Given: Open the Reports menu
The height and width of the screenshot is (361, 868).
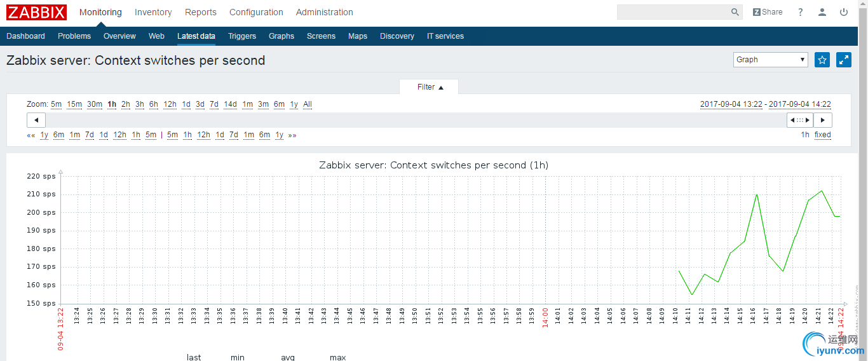Looking at the screenshot, I should click(201, 12).
